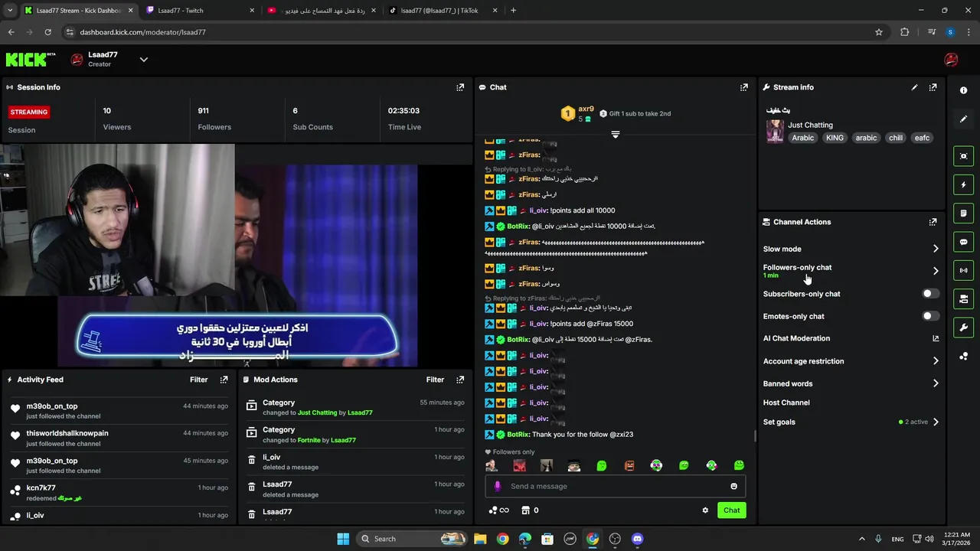Click the KING stream tag

click(x=835, y=138)
